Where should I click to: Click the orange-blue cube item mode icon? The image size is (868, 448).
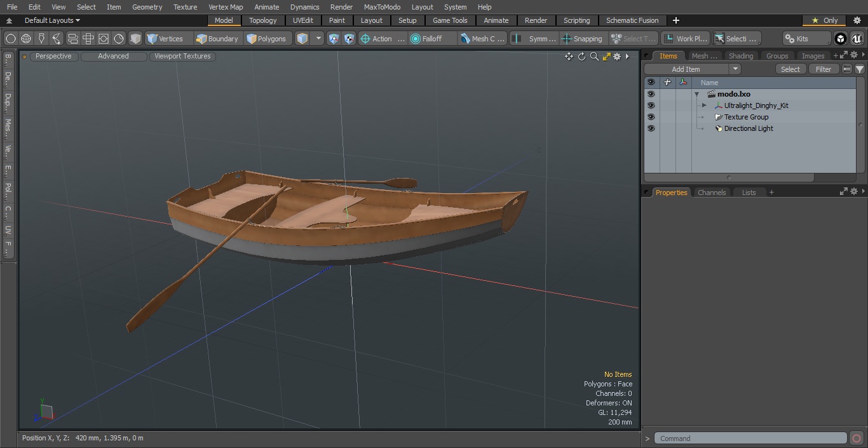click(302, 39)
